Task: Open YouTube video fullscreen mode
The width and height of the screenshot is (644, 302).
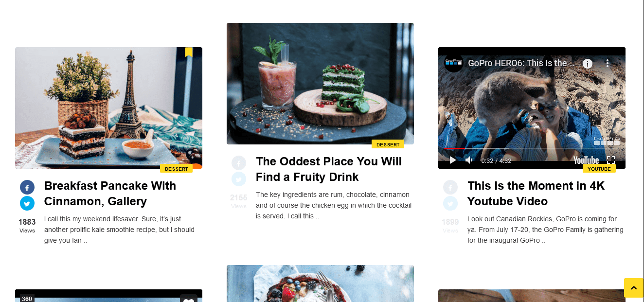Action: click(x=611, y=160)
